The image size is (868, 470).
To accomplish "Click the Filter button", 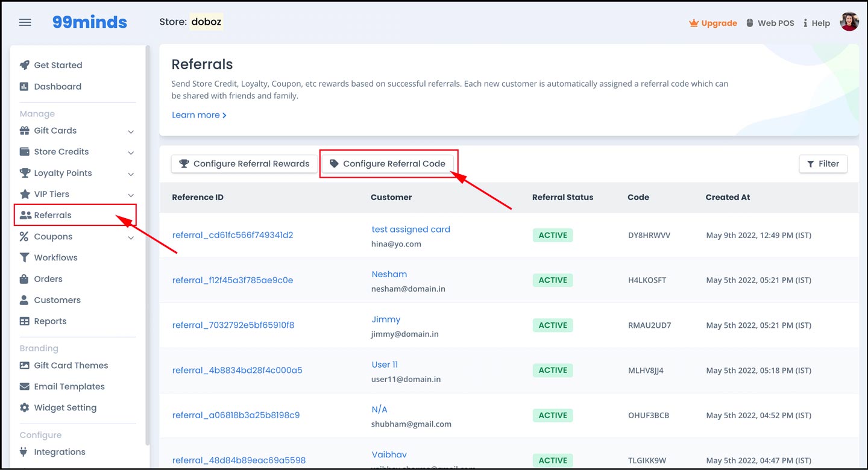I will [823, 163].
